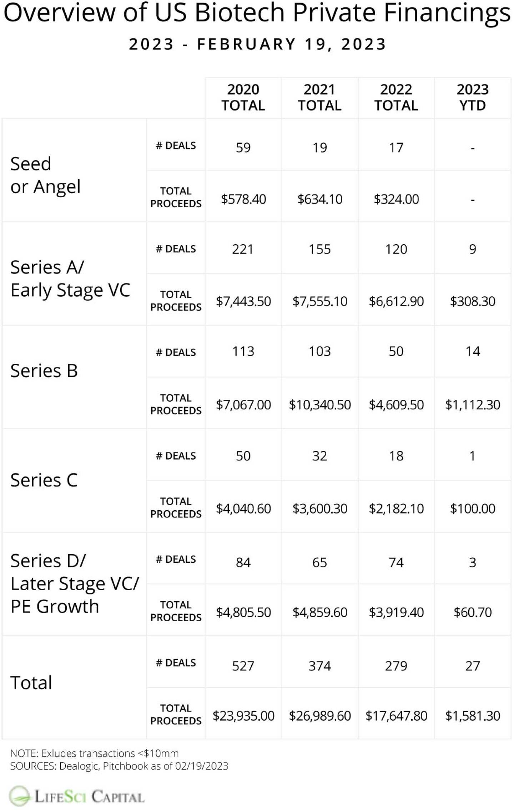Click the Dealogic, Pitchbook sources note
514x812 pixels.
tap(119, 766)
